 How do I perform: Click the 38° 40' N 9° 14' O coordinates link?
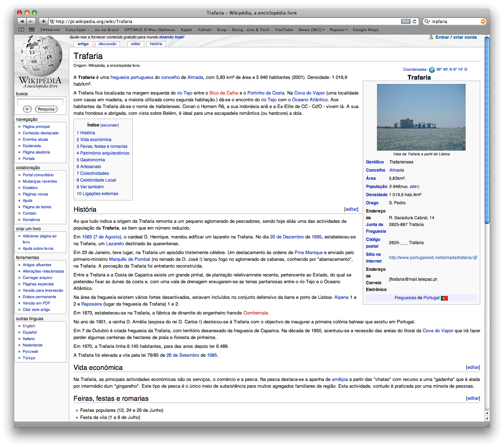451,70
